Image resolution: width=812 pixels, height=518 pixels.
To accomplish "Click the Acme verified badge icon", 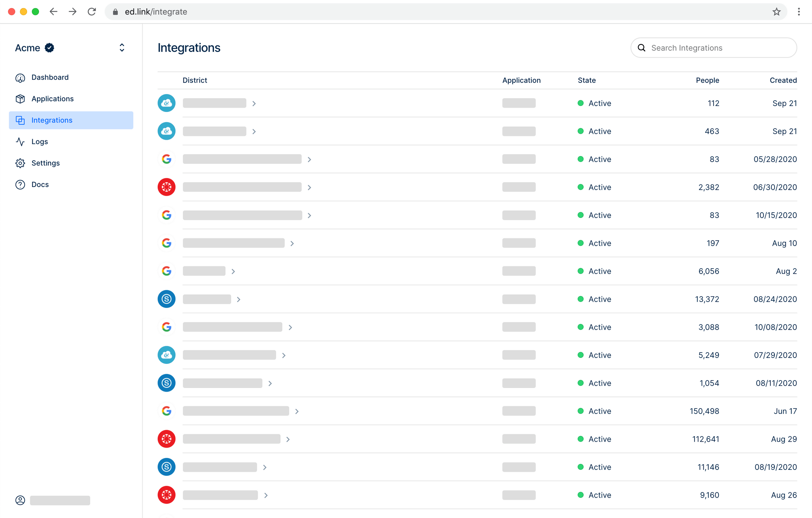I will coord(50,48).
